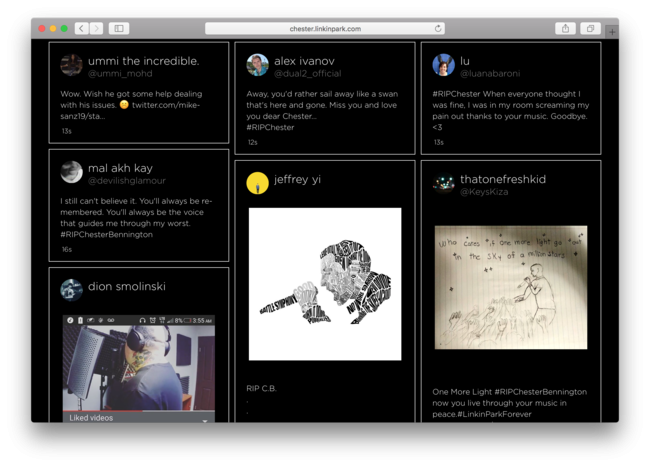Click the "13s" timestamp on lu's post
Viewport: 650px width, 467px height.
click(x=439, y=143)
